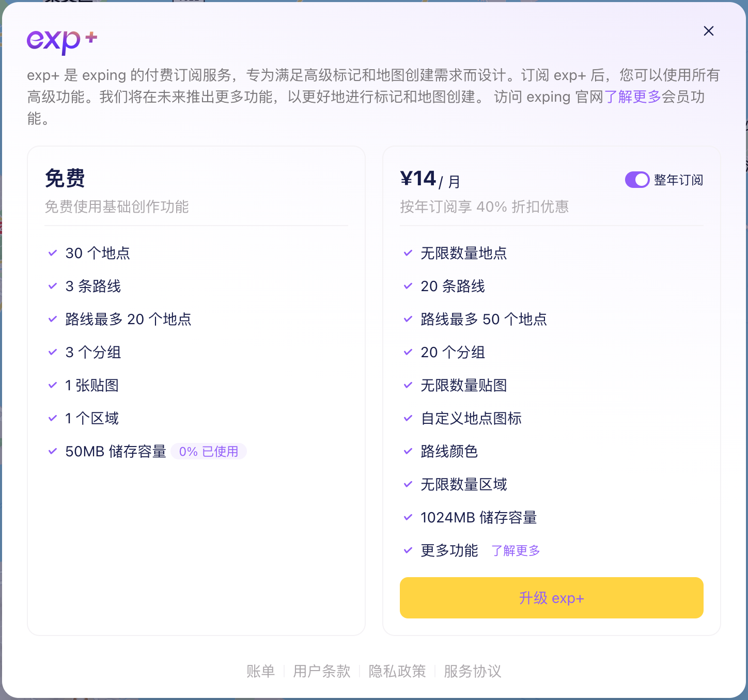Viewport: 748px width, 700px height.
Task: Click the checkmark beside 路线最多 20 个地点
Action: (52, 319)
